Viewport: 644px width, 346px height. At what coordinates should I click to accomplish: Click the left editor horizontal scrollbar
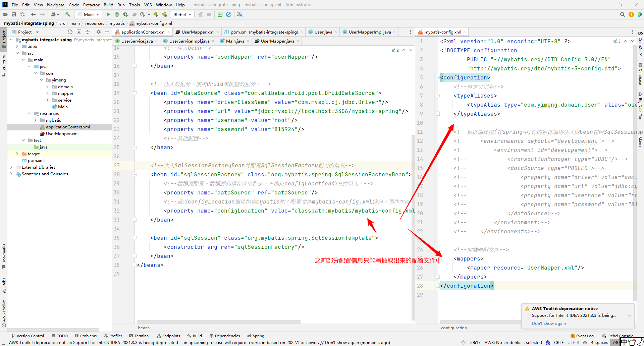point(219,322)
